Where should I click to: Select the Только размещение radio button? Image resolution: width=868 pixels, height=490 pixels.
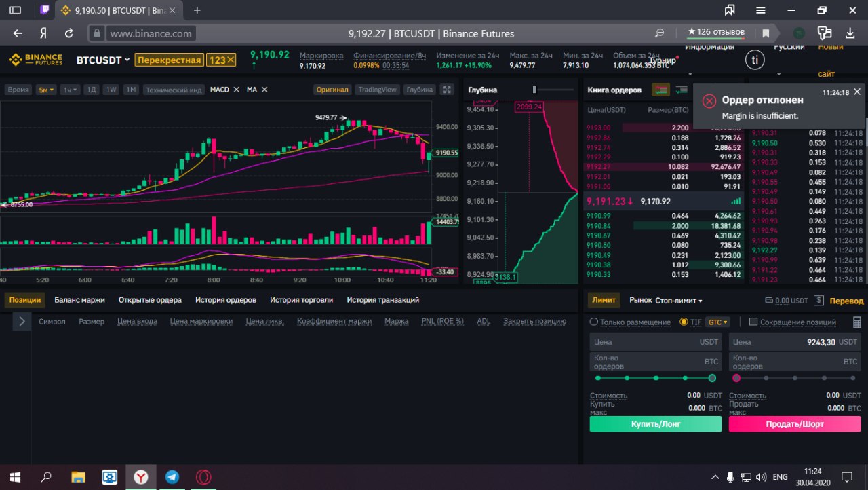pos(594,322)
